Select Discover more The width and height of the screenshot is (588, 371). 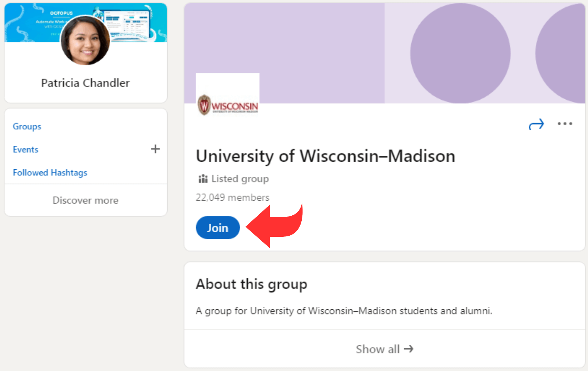pyautogui.click(x=85, y=200)
